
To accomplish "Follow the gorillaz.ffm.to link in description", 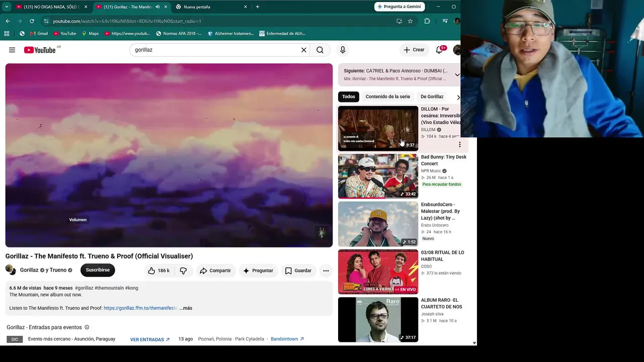I will click(140, 308).
